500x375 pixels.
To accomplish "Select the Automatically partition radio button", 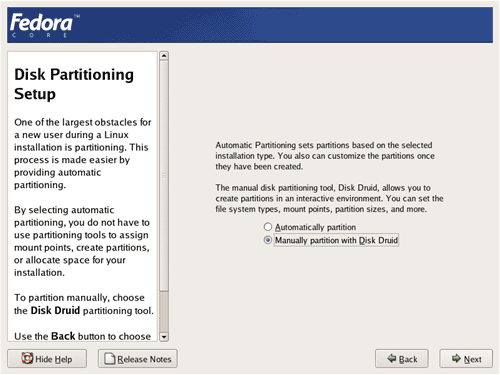I will pos(268,227).
